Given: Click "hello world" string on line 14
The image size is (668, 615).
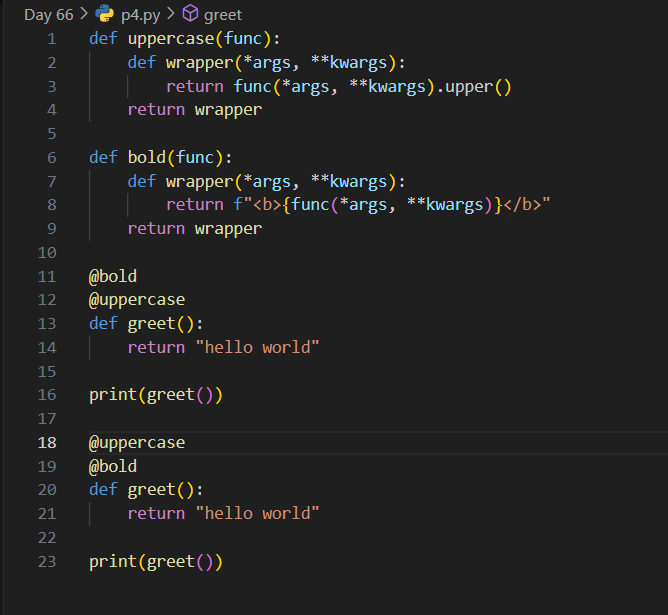Looking at the screenshot, I should point(257,348).
